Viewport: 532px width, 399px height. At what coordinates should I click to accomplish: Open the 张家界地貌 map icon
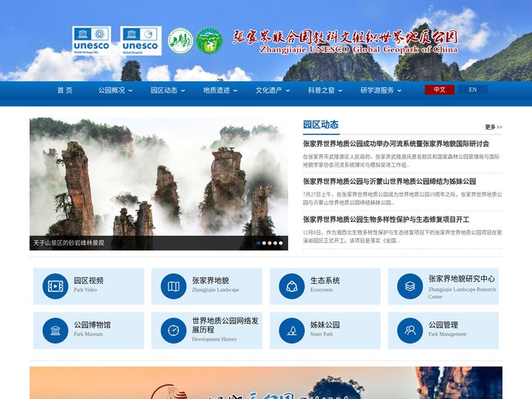[174, 287]
